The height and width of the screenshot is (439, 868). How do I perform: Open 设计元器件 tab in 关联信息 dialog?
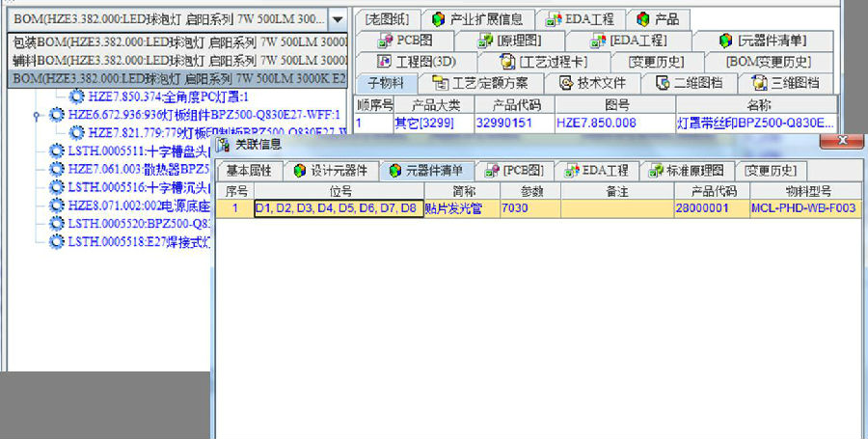[331, 171]
